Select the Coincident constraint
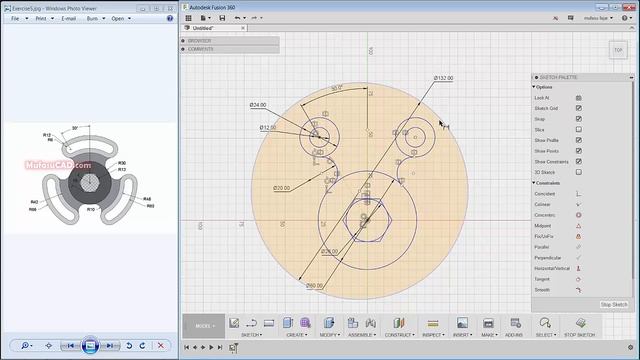The height and width of the screenshot is (360, 640). pos(578,194)
